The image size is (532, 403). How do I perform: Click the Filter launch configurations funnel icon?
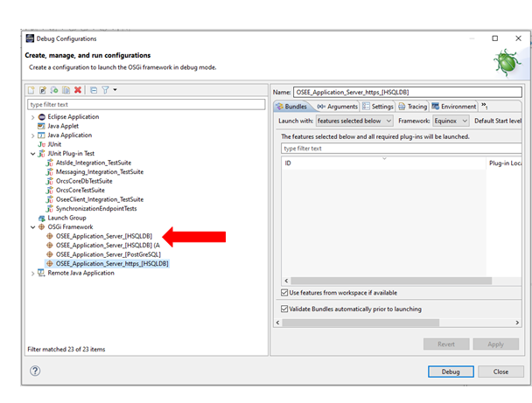[x=106, y=90]
